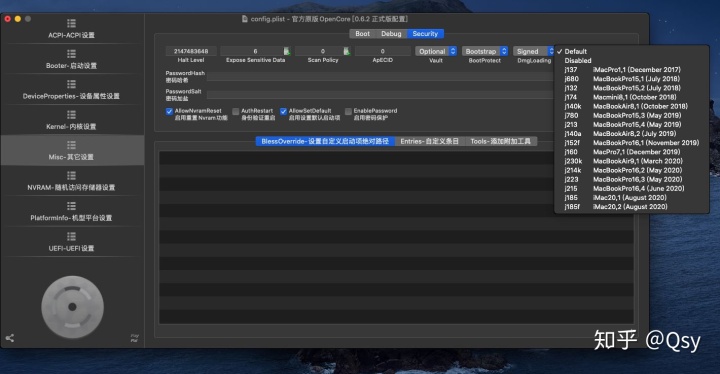Click the Pay Pal donate label

(135, 338)
